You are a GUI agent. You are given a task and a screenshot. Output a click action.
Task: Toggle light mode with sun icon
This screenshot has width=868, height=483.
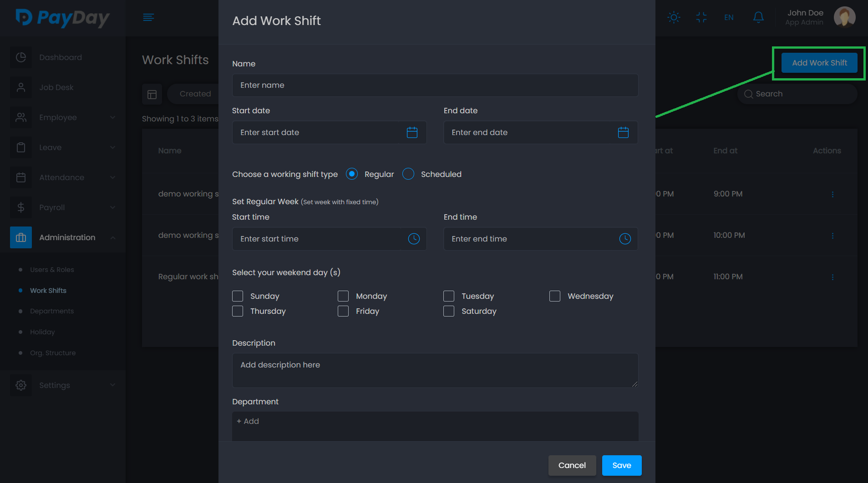(674, 17)
